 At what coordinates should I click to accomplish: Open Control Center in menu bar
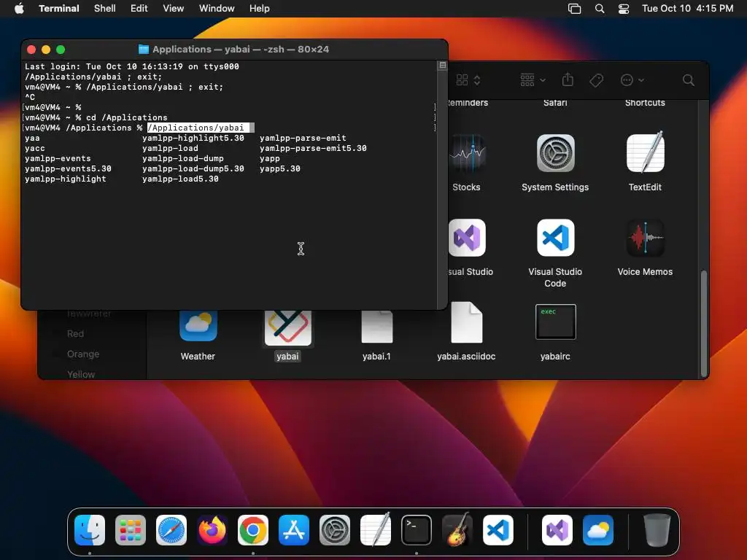pyautogui.click(x=624, y=9)
